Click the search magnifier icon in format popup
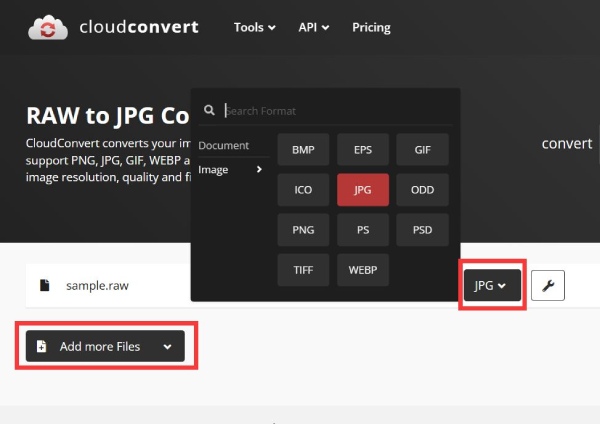This screenshot has height=424, width=600. (209, 110)
